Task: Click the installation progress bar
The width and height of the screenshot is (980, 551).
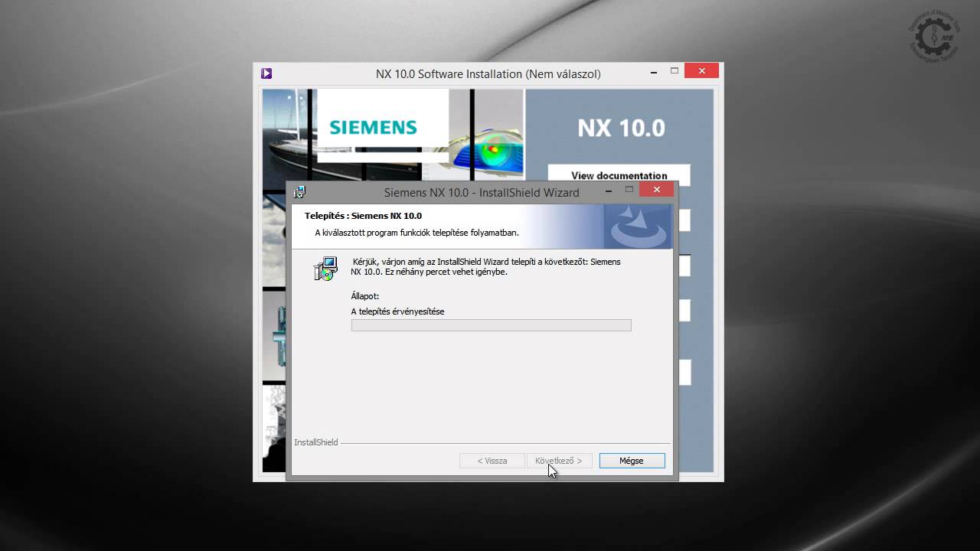Action: point(491,325)
